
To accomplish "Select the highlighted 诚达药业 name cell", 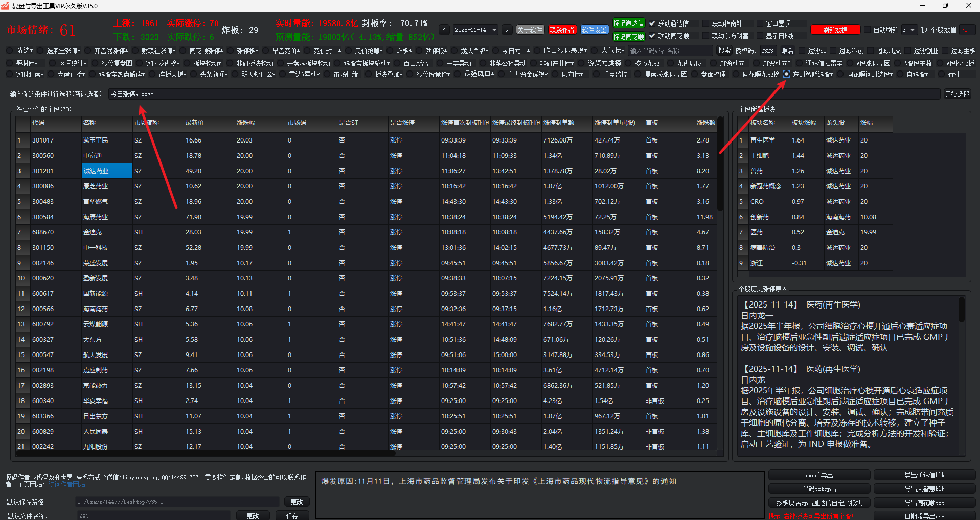I will point(107,171).
